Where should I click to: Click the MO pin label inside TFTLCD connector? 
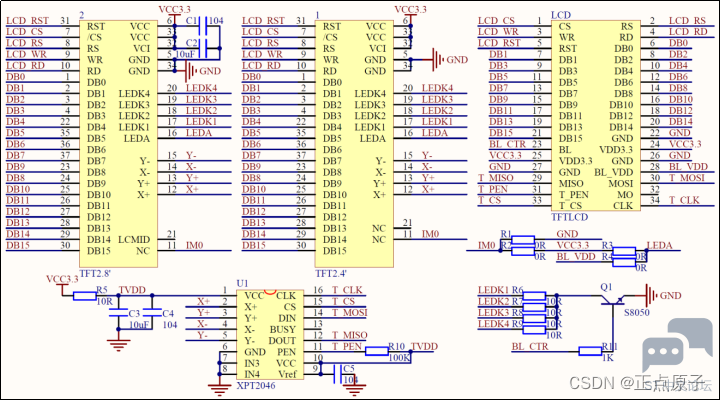click(625, 195)
